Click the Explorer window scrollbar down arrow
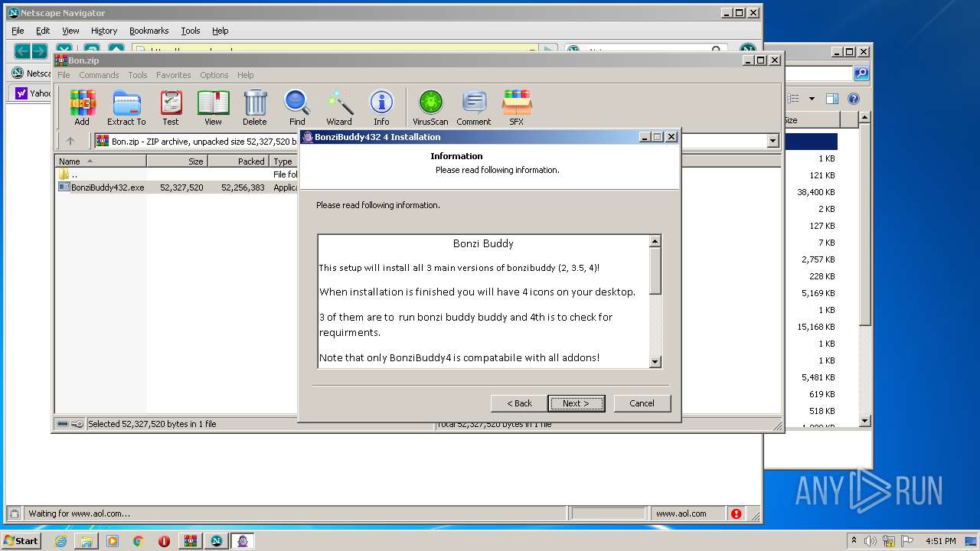Viewport: 980px width, 551px height. click(x=864, y=421)
